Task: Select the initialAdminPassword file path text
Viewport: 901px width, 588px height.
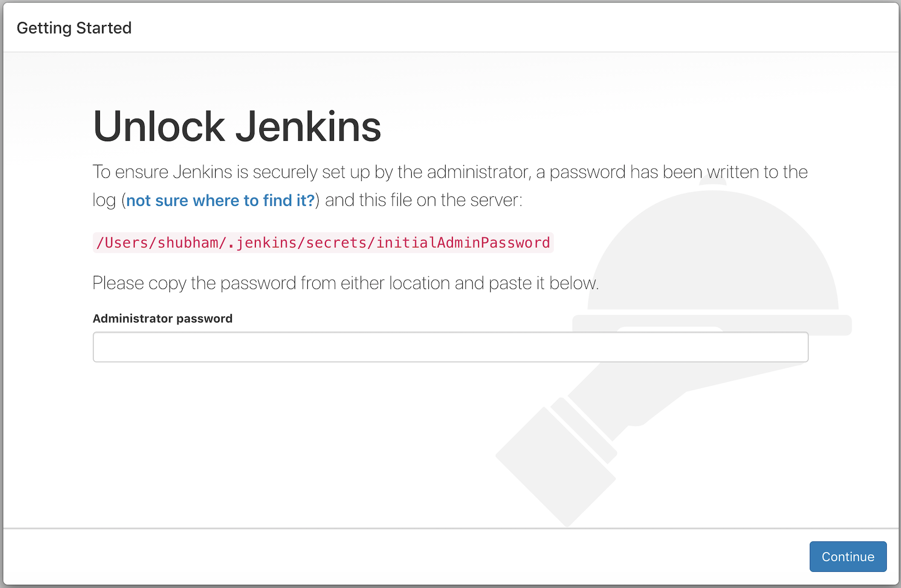Action: (x=323, y=243)
